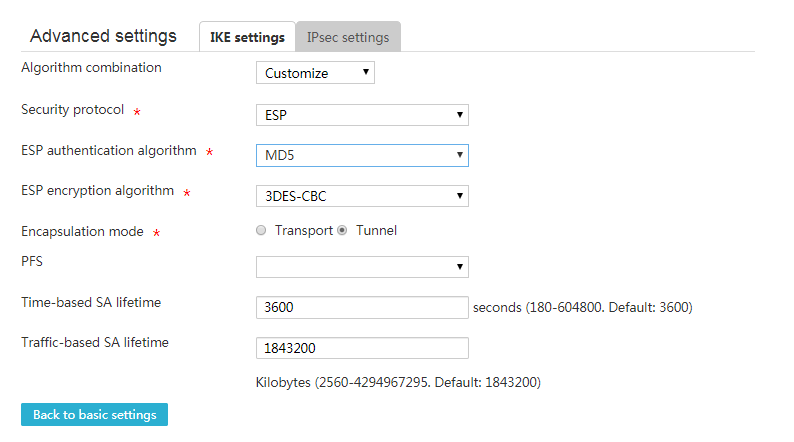
Task: Click the arrow icon beside MD5
Action: pos(460,155)
